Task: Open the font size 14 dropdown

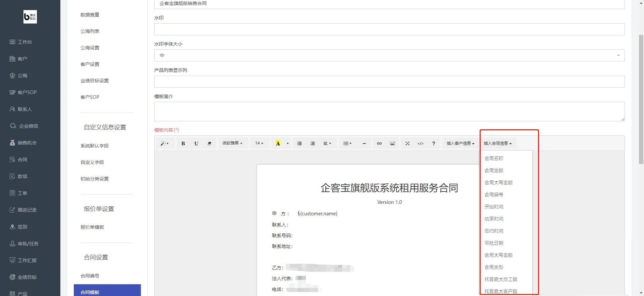Action: 259,143
